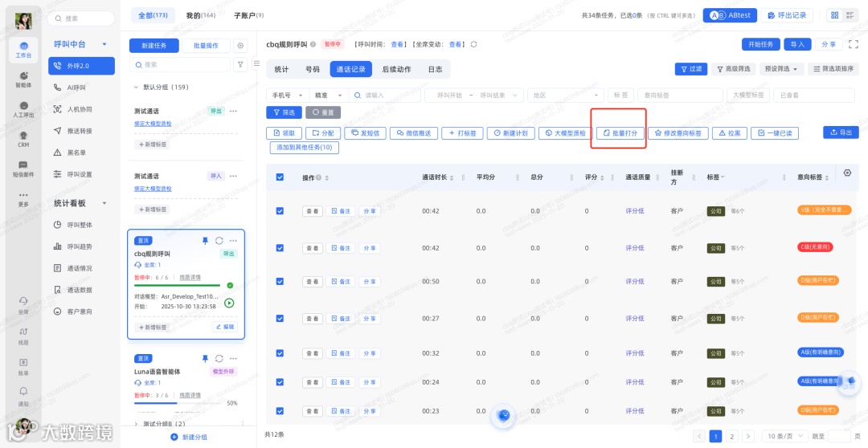Open the 短信邮件 SMS/mail sidebar icon
Screen dimensions: 868x448
point(23,169)
